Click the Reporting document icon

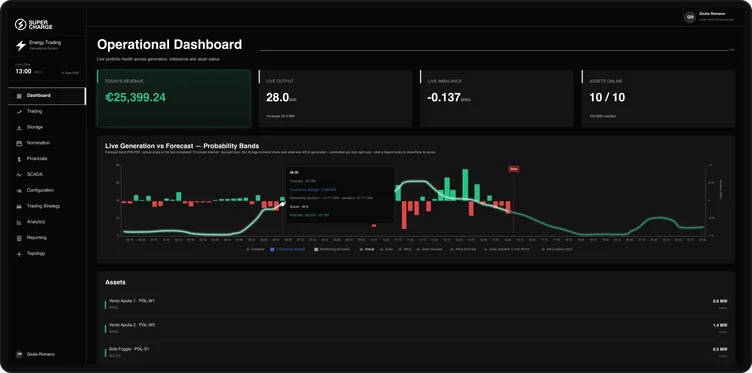(x=19, y=238)
